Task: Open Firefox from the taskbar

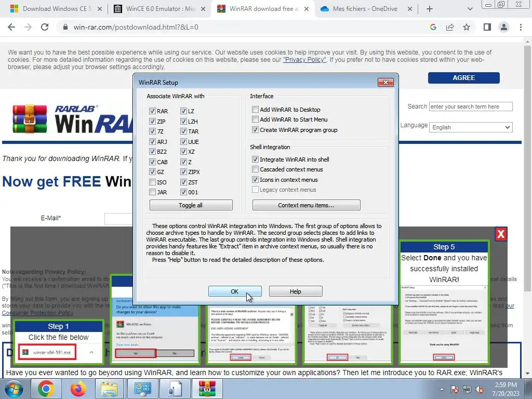Action: pos(78,389)
